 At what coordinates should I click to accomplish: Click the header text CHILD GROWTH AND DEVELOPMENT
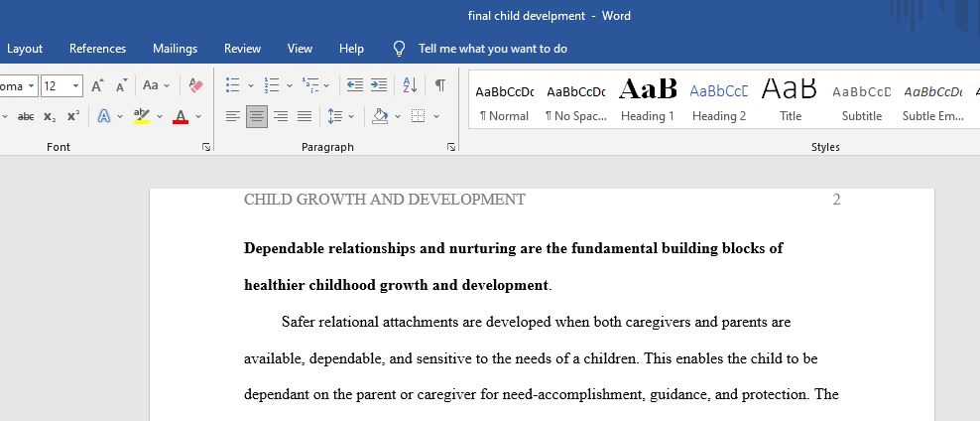(385, 200)
